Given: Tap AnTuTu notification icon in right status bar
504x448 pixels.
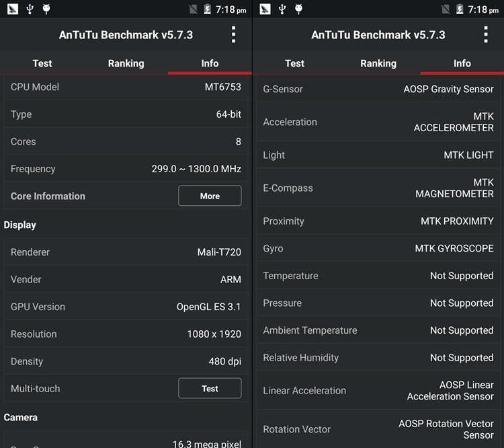Looking at the screenshot, I should (265, 9).
